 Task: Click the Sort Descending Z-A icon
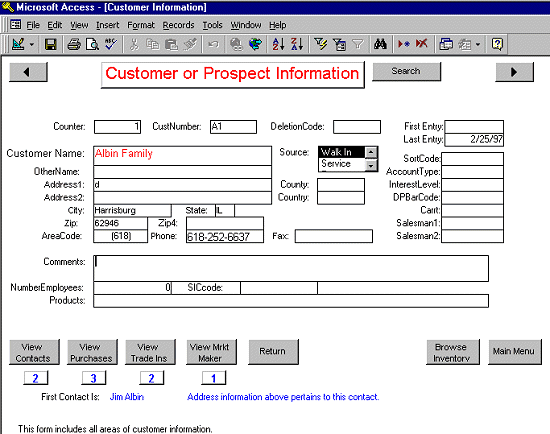(x=297, y=45)
